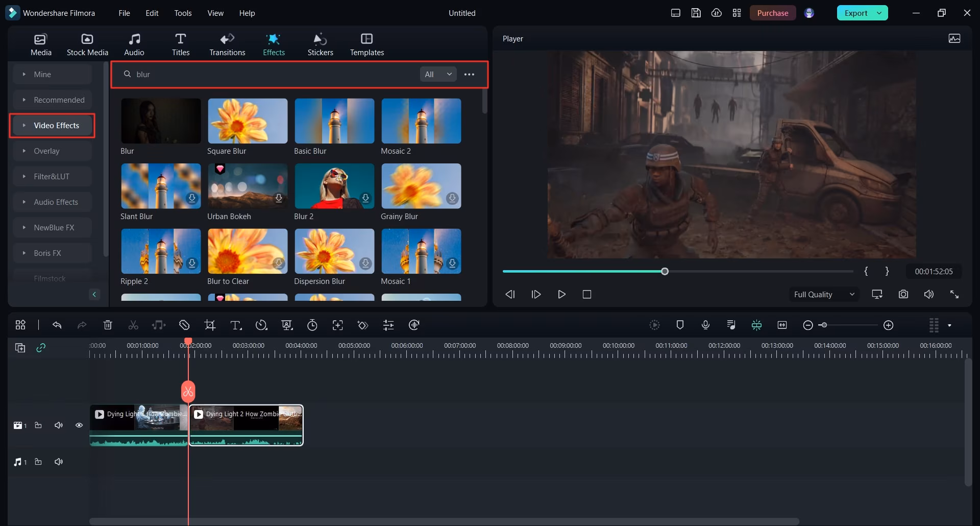Click the record voiceover microphone icon
The image size is (980, 526).
(x=705, y=325)
